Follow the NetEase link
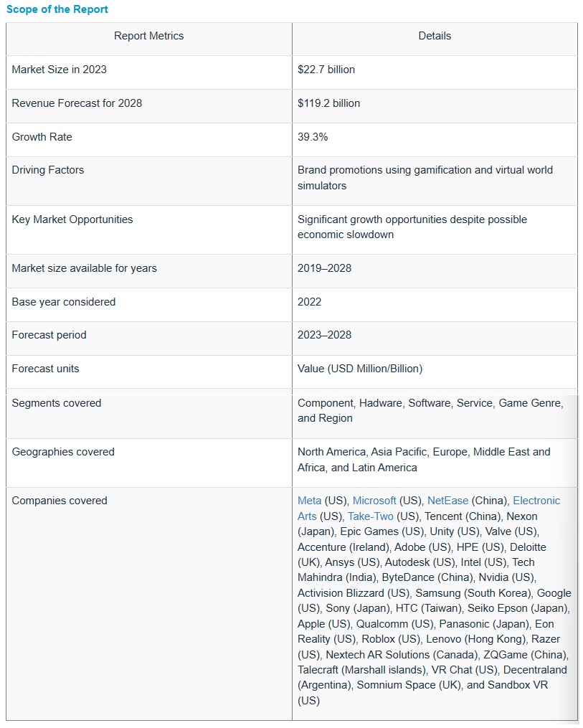583x728 pixels. pyautogui.click(x=447, y=501)
